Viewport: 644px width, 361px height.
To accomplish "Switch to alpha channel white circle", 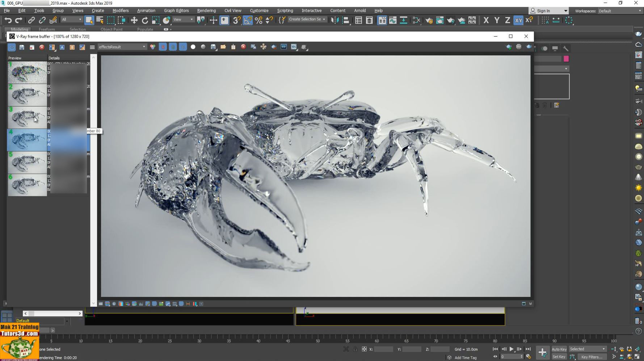I will pyautogui.click(x=193, y=47).
